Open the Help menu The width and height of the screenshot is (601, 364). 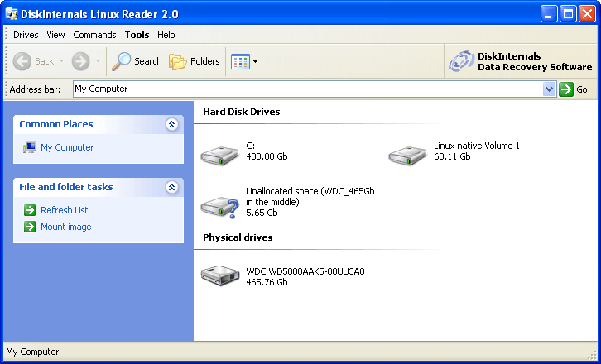coord(166,35)
